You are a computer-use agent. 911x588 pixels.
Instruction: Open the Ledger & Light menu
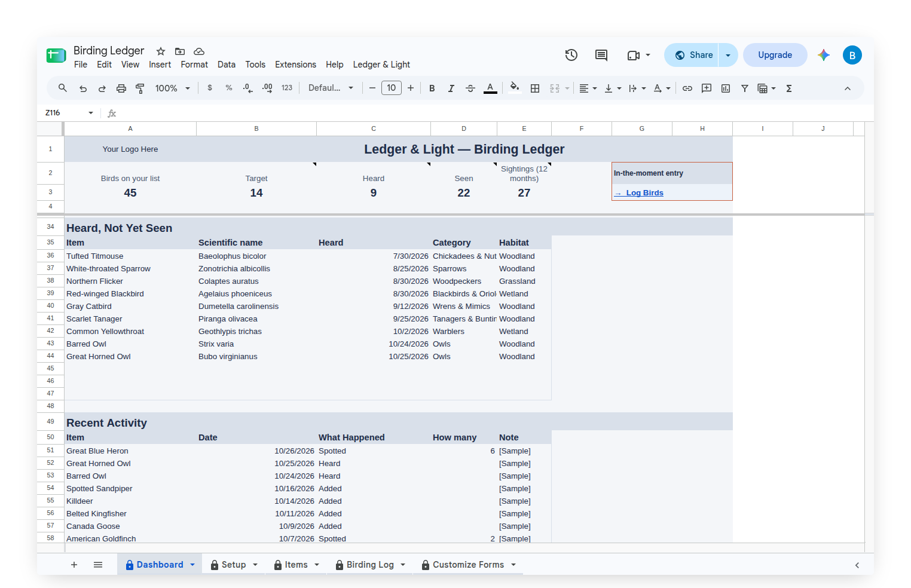pos(381,65)
